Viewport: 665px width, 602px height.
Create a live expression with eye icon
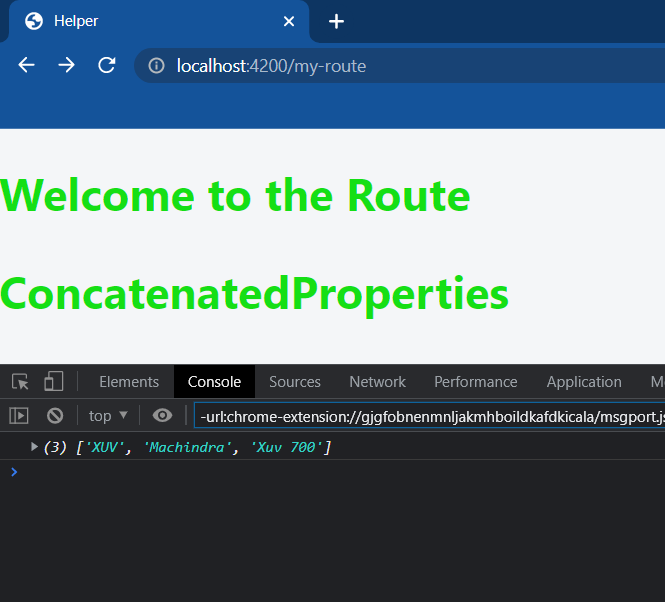(x=162, y=416)
